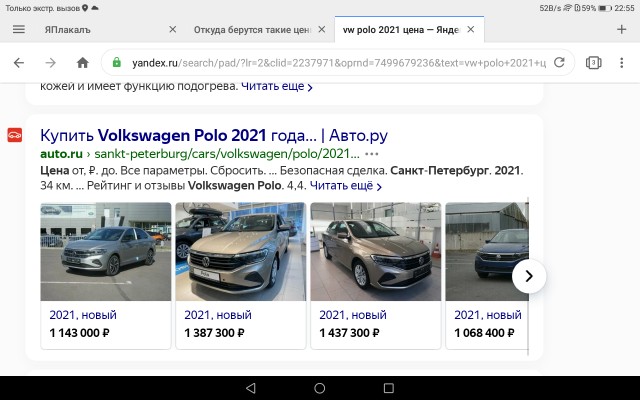The height and width of the screenshot is (400, 640).
Task: Open the Авто.ру red favicon
Action: click(15, 135)
